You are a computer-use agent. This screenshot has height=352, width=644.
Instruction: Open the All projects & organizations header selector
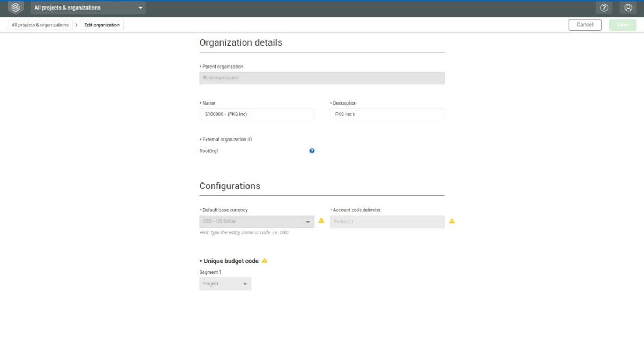(88, 8)
